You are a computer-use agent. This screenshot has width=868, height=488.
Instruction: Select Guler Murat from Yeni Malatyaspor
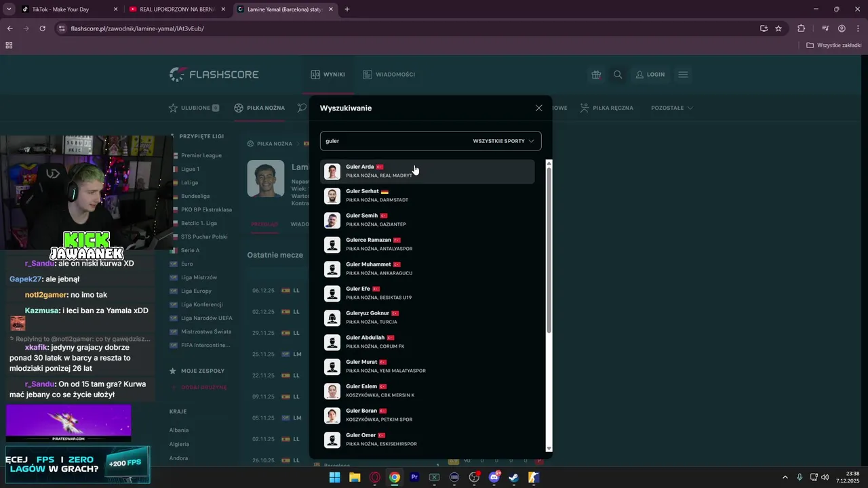pos(427,367)
